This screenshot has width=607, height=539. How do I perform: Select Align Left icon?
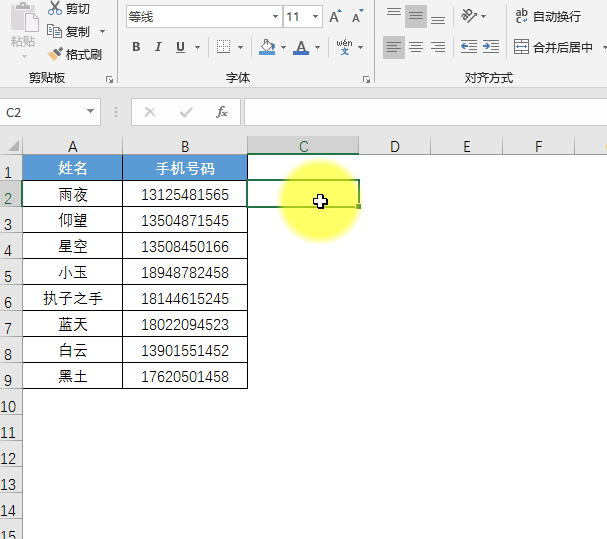394,47
